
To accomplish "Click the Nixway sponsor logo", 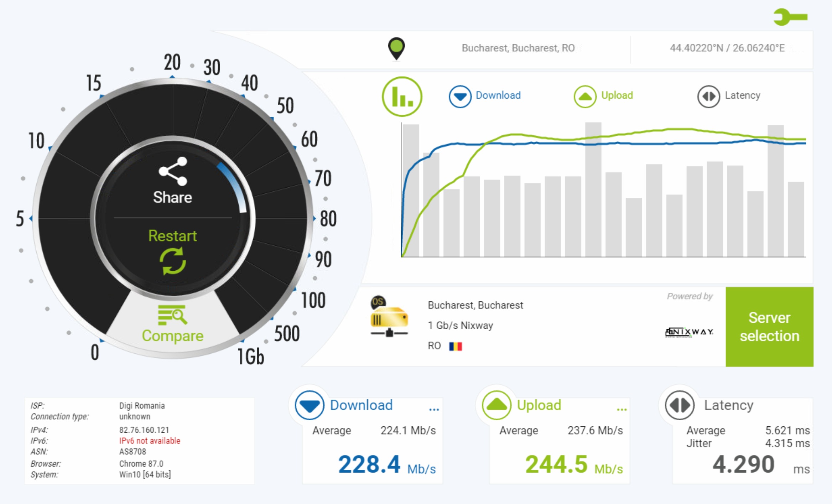I will click(x=689, y=332).
